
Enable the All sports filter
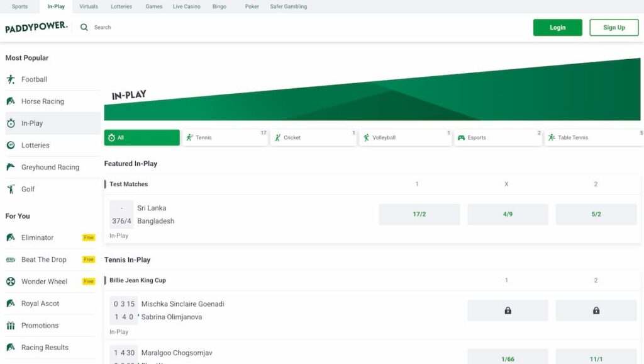pos(142,137)
